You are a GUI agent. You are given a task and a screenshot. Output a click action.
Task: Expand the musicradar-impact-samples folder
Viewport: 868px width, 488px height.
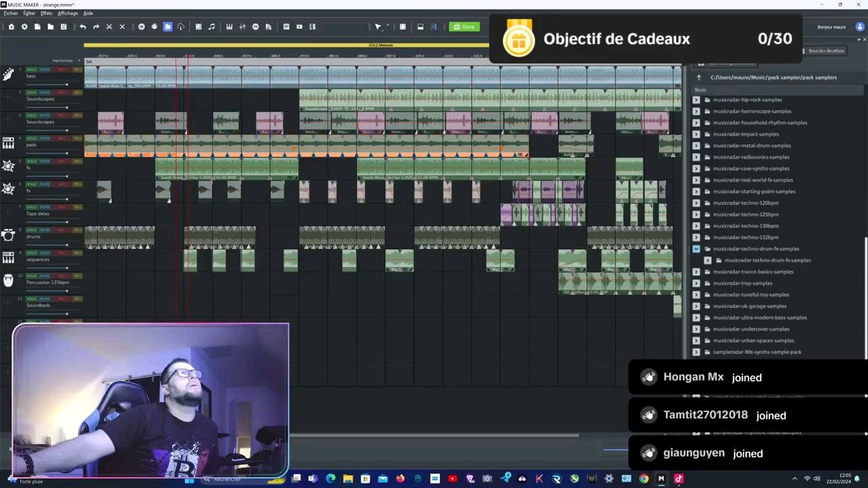point(696,134)
